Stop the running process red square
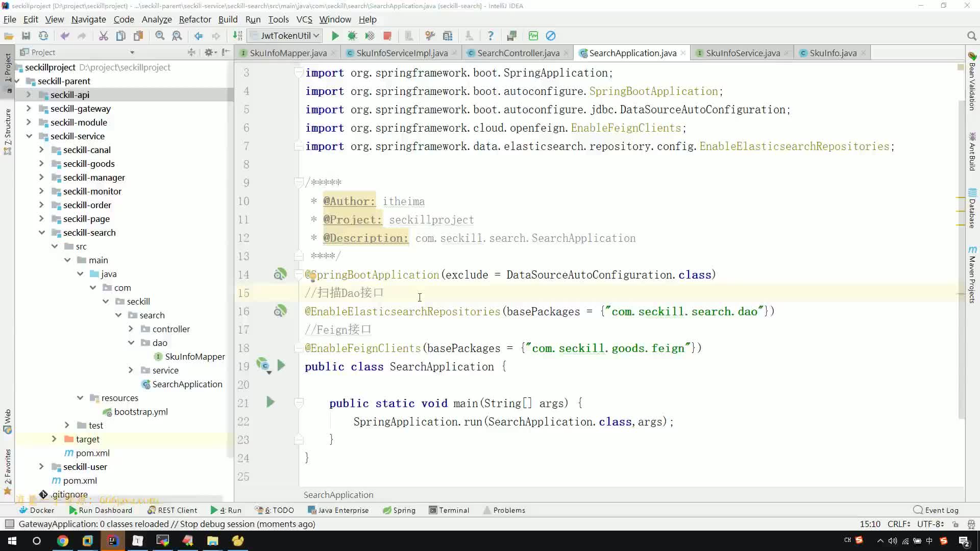Viewport: 980px width, 551px height. 387,36
